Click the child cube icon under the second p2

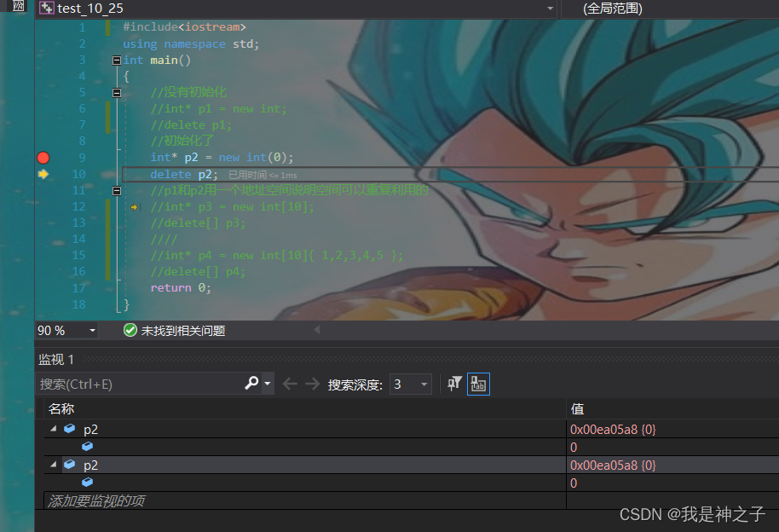coord(88,483)
